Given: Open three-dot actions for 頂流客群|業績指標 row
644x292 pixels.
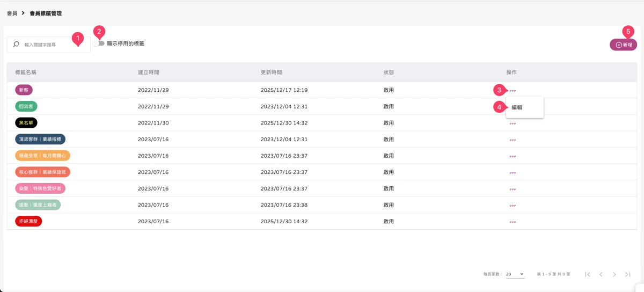Looking at the screenshot, I should 513,140.
